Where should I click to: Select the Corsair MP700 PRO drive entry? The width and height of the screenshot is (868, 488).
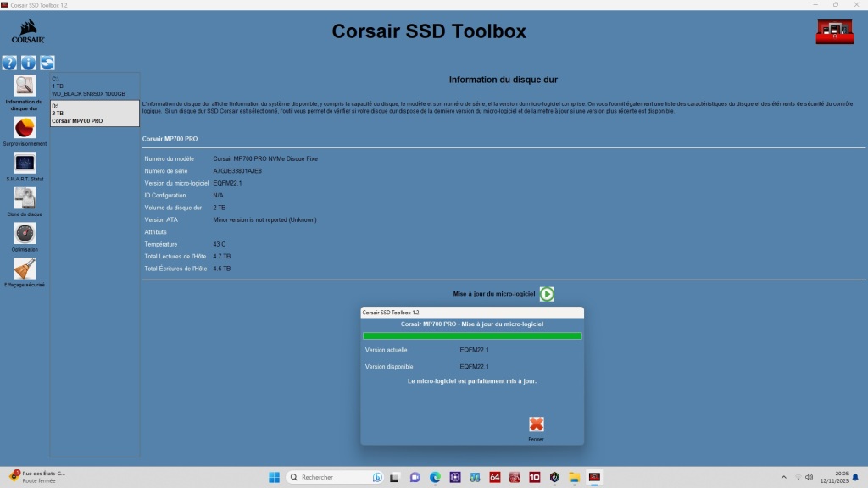[x=93, y=113]
